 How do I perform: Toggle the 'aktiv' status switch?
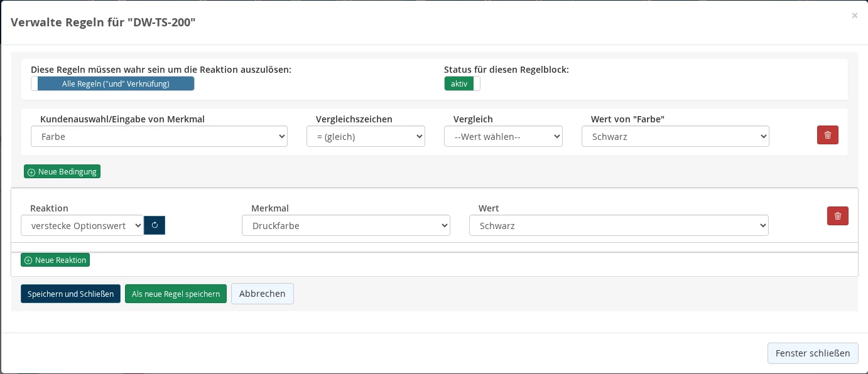click(x=462, y=83)
